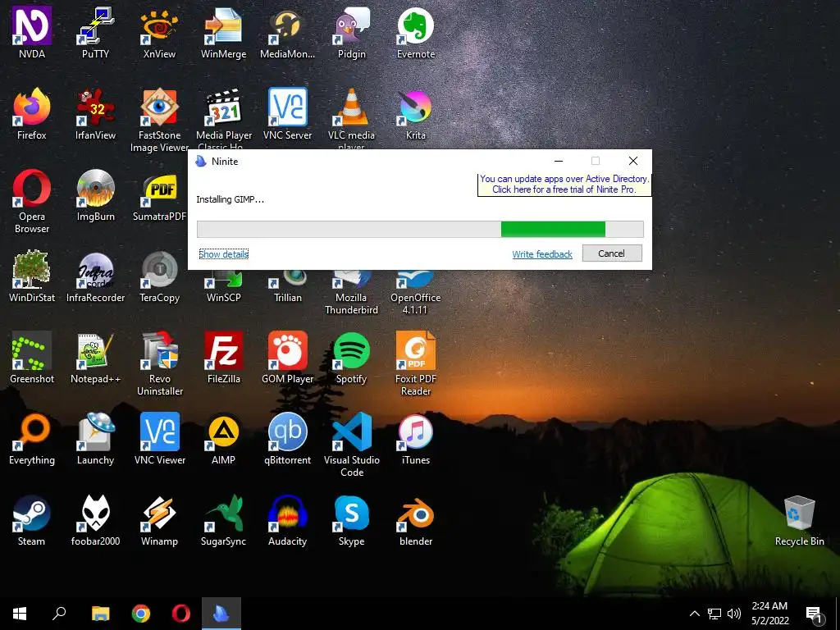Open the Write feedback link
Screen dimensions: 840x630
[542, 254]
